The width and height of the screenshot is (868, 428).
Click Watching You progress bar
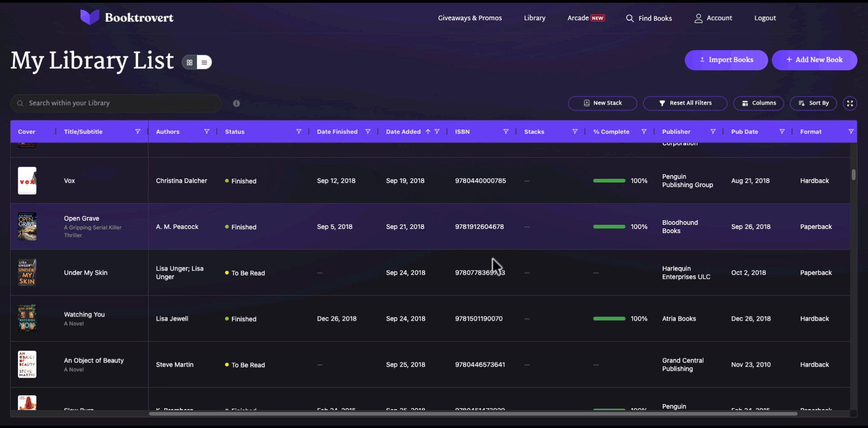609,318
